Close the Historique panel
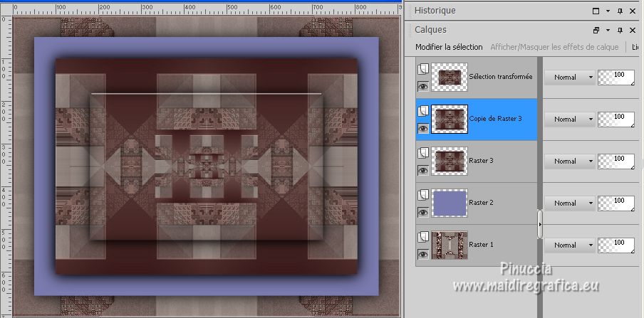The width and height of the screenshot is (644, 318). (633, 11)
